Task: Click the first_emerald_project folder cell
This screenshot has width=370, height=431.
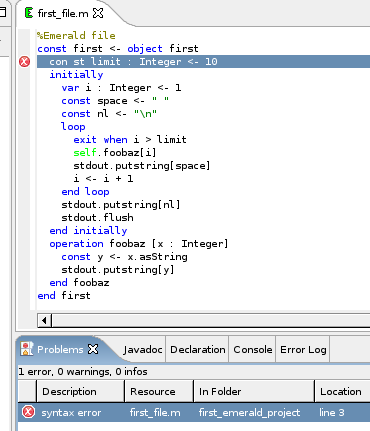Action: tap(249, 413)
